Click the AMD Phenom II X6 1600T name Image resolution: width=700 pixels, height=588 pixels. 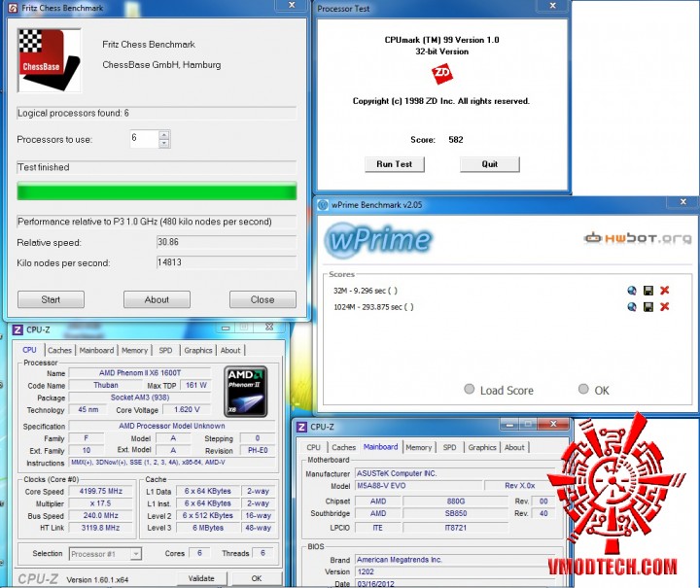pos(140,373)
